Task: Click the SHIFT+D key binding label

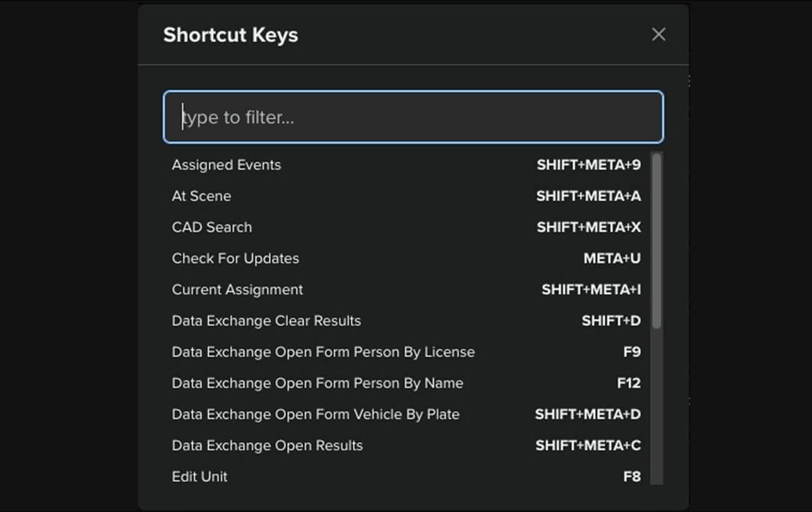Action: coord(611,321)
